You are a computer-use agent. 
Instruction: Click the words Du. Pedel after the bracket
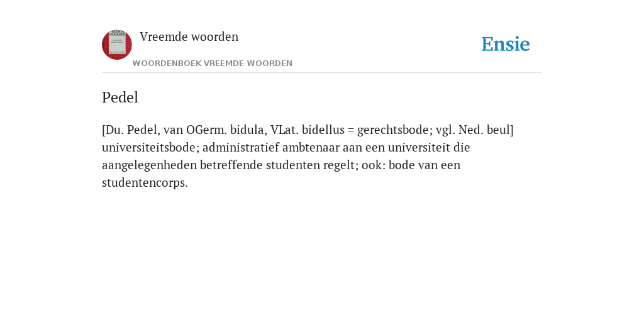coord(132,130)
